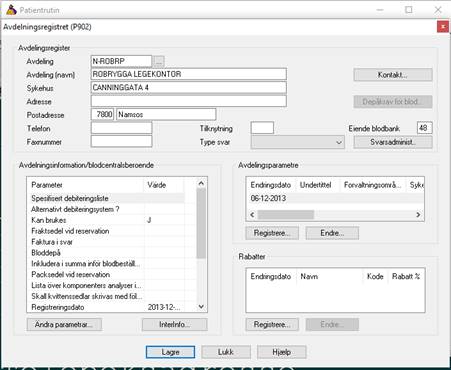Click the Sykehus field CANNINGGATA 4

189,87
